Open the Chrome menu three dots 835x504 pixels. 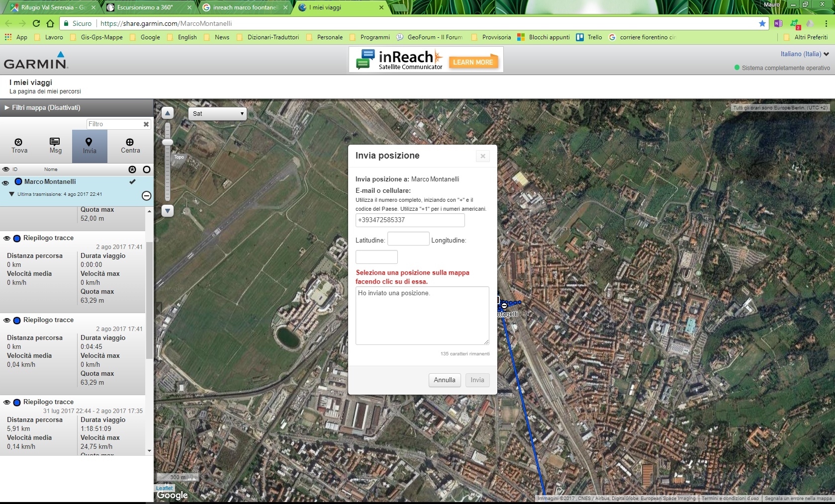[826, 23]
